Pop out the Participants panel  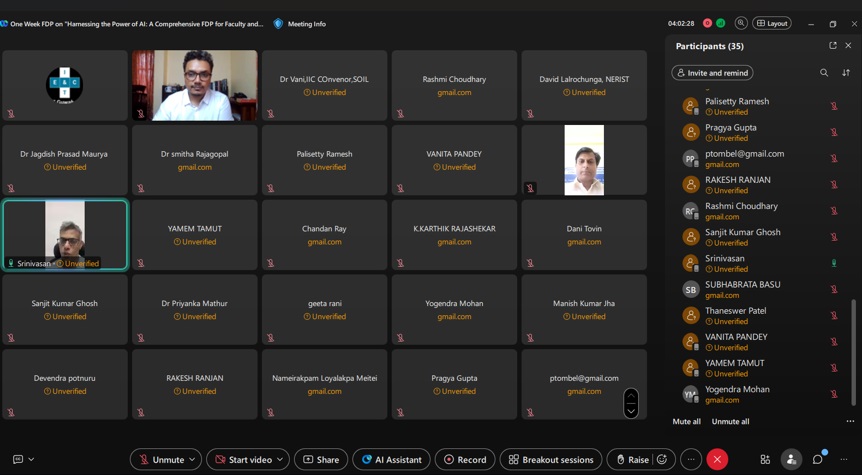tap(832, 46)
